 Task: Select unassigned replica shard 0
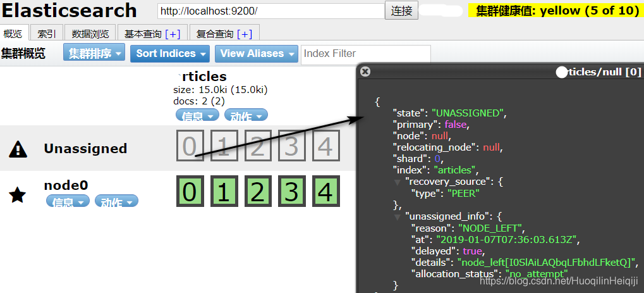click(190, 146)
